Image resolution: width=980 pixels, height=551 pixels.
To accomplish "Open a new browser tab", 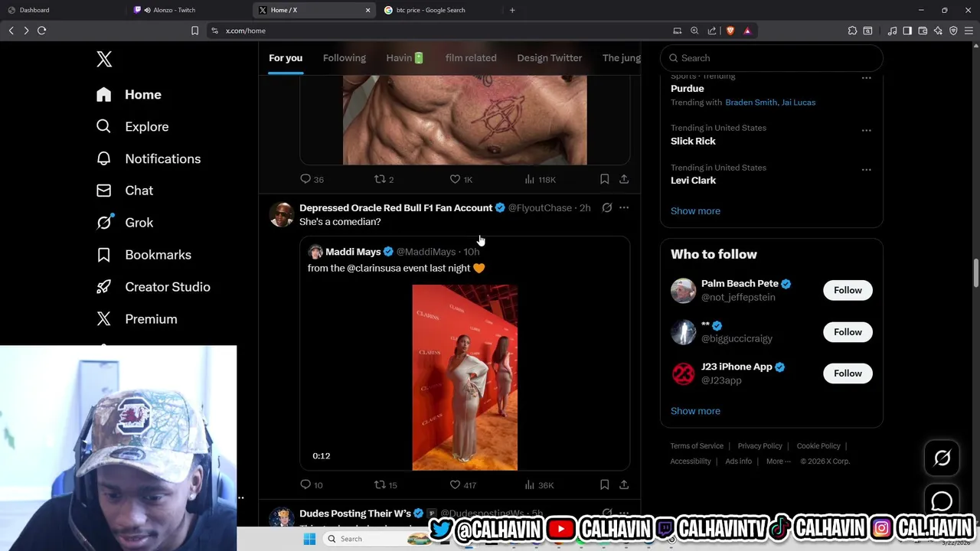I will (x=512, y=10).
